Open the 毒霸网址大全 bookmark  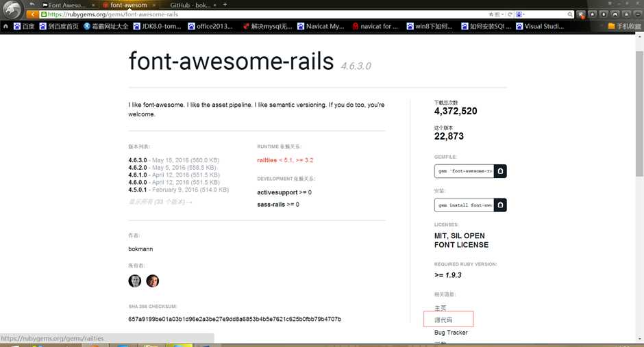tap(106, 26)
